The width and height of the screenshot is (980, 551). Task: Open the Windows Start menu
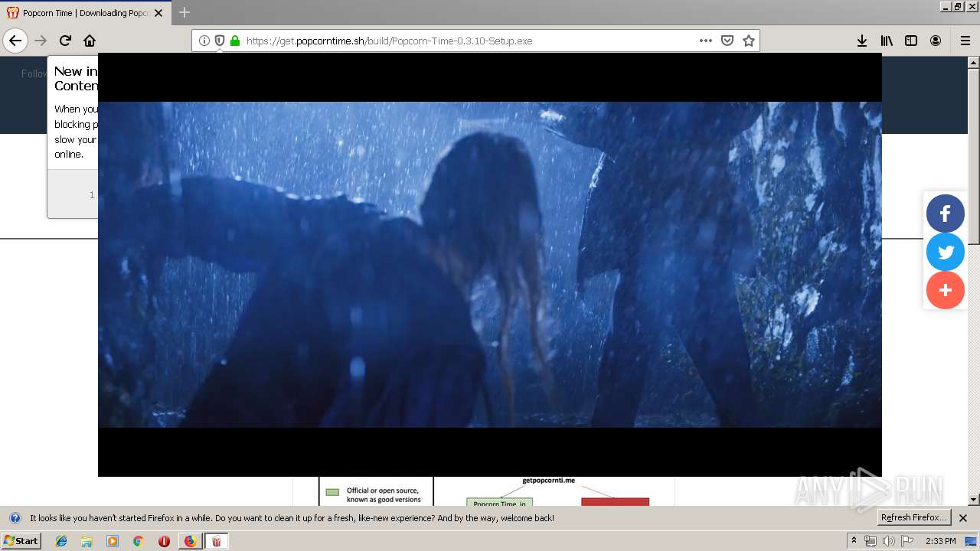(21, 541)
